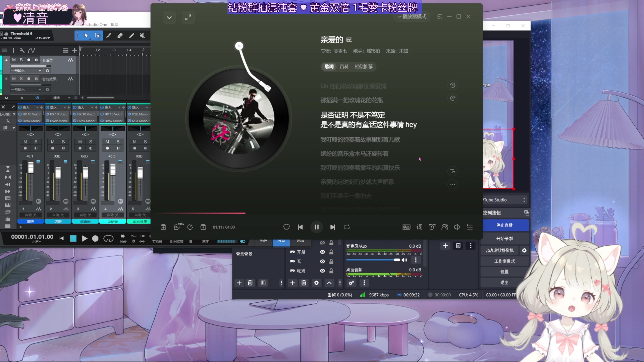Switch to 相似推荐 tab
Screen dimensions: 644x362
(364, 67)
